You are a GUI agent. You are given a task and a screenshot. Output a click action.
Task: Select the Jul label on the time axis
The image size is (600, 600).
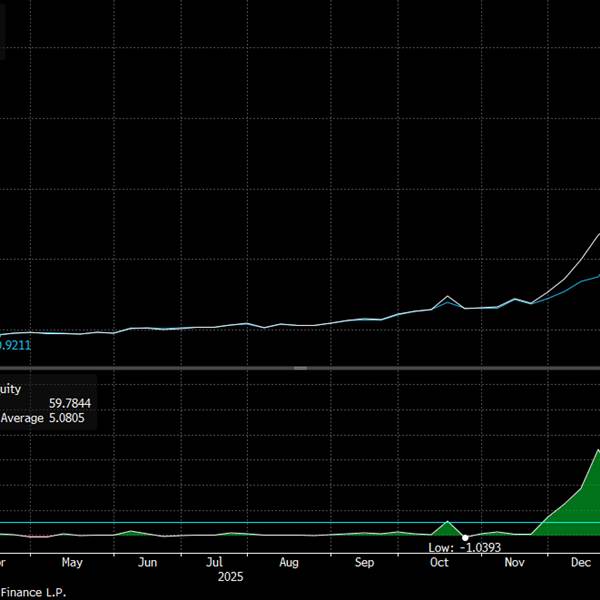(x=215, y=563)
